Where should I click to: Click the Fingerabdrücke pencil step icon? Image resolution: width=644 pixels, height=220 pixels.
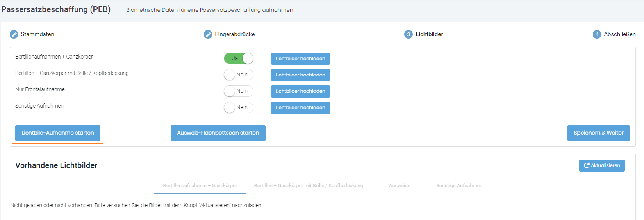208,34
